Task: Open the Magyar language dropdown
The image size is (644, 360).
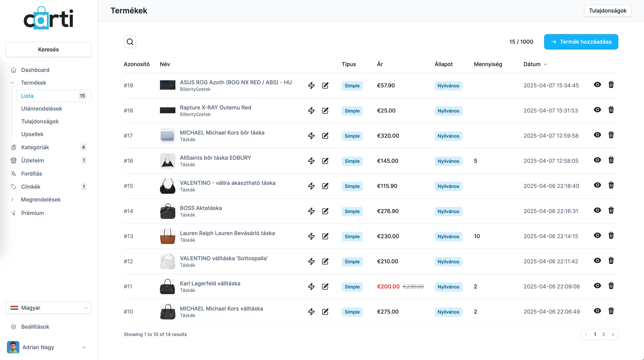Action: point(48,308)
